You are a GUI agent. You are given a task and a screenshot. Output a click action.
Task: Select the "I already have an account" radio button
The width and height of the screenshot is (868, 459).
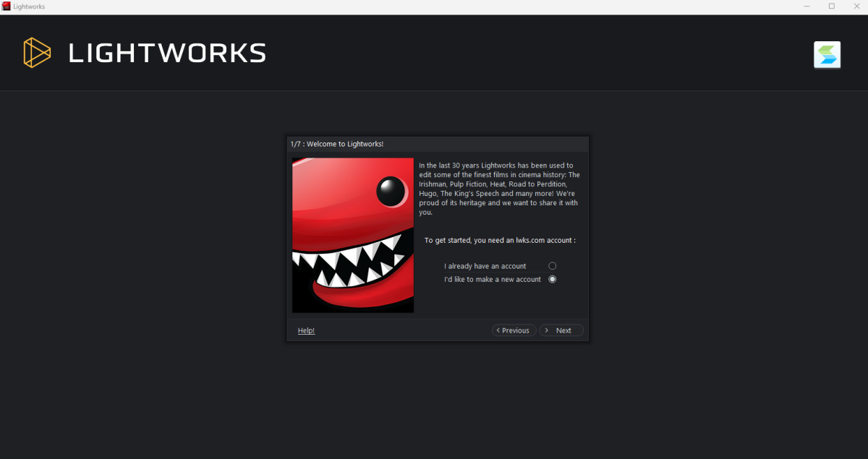coord(553,266)
